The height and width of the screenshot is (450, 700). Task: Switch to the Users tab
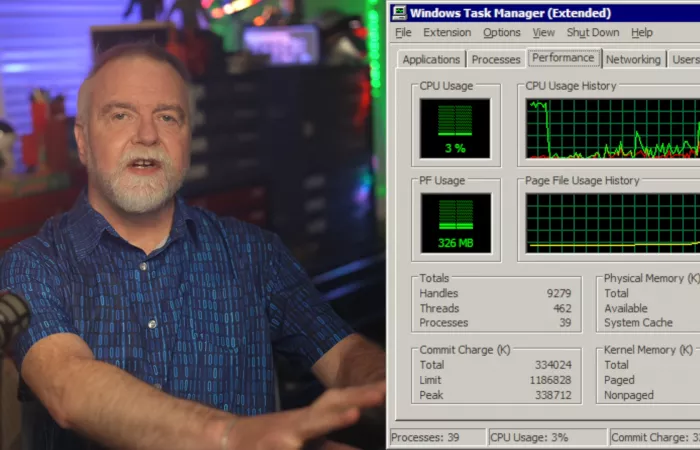684,59
